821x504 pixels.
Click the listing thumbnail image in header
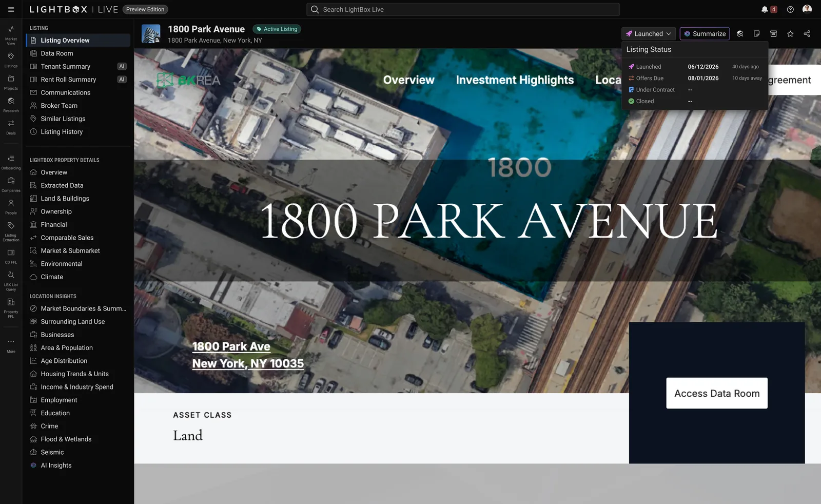151,34
